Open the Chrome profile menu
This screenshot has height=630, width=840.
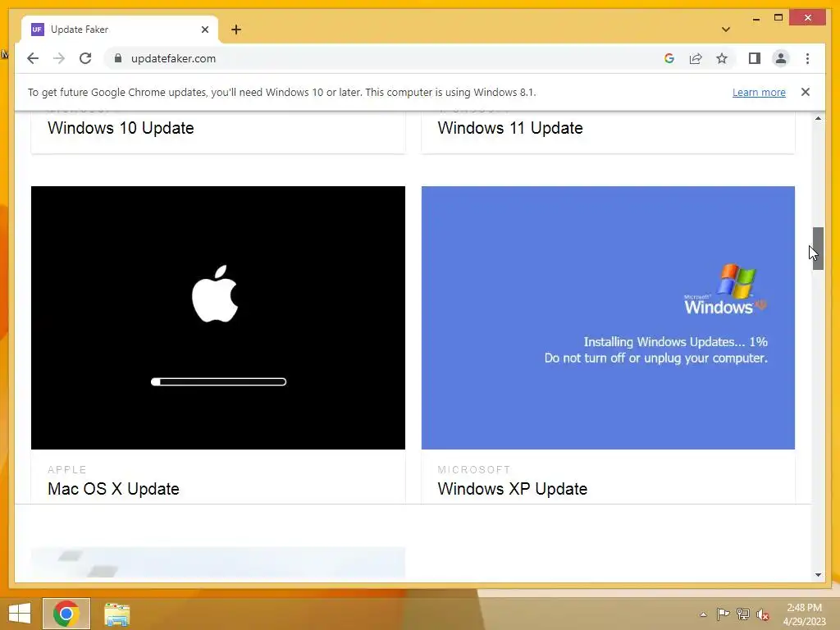click(x=781, y=58)
